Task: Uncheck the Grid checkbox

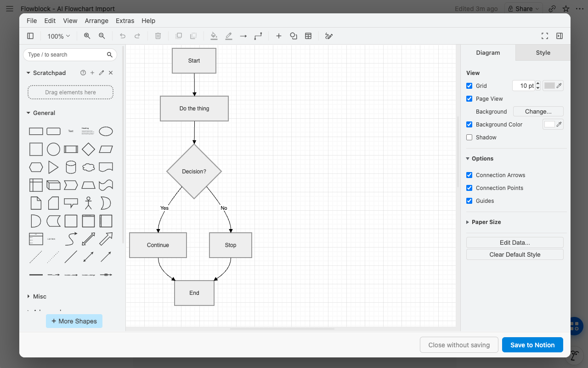Action: point(469,86)
